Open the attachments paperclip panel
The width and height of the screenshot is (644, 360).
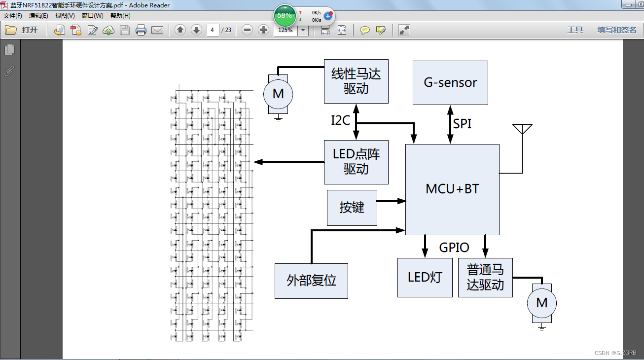click(x=9, y=71)
